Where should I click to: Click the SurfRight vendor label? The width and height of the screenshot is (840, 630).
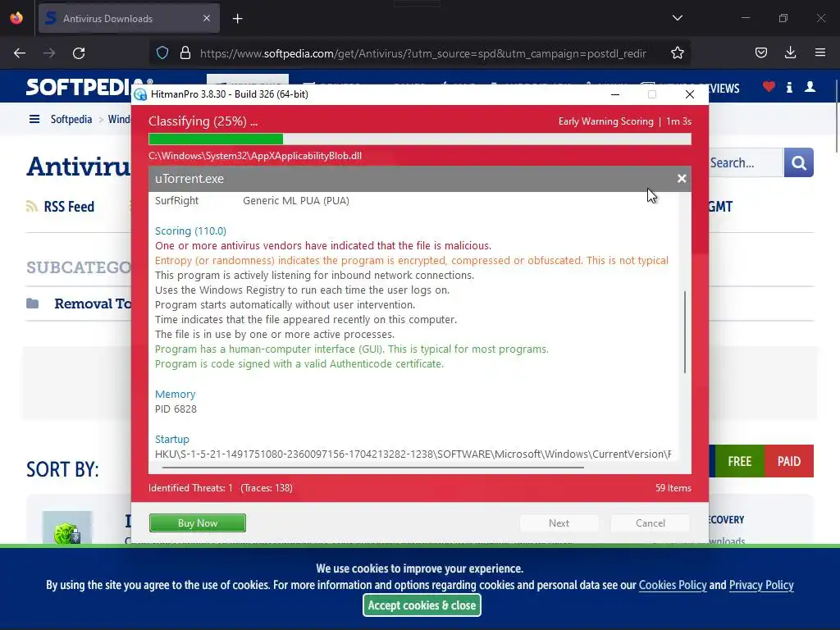pyautogui.click(x=177, y=201)
